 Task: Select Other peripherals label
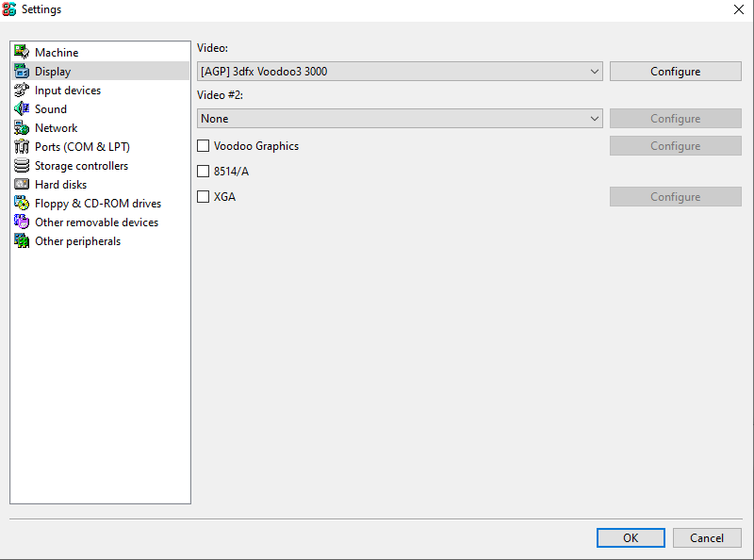tap(78, 241)
